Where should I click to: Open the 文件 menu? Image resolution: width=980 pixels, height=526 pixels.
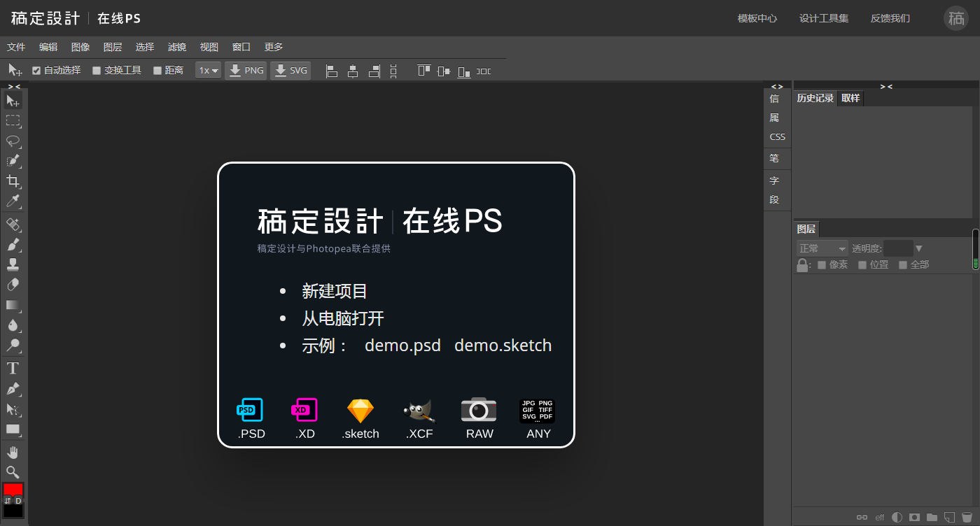[x=16, y=47]
